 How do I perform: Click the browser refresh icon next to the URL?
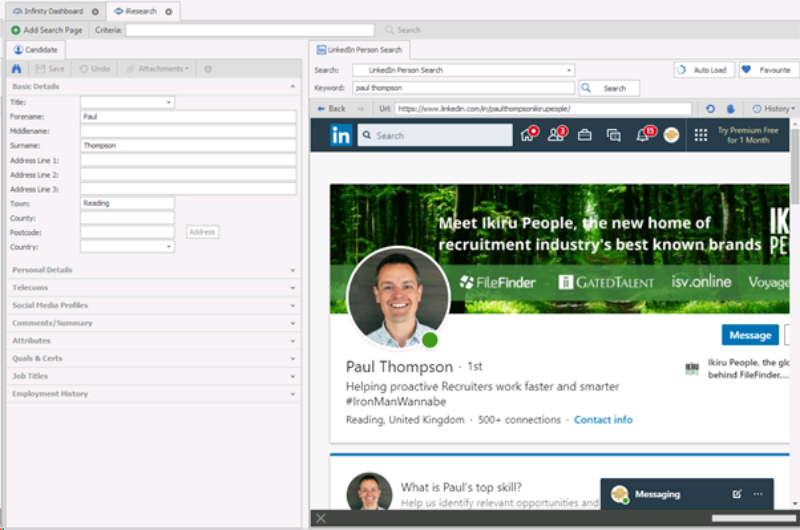click(710, 108)
